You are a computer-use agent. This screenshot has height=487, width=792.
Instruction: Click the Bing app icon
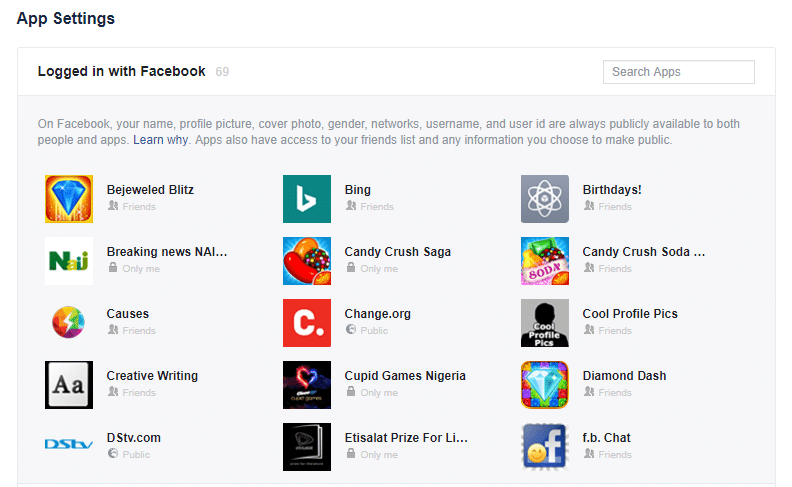[x=307, y=199]
